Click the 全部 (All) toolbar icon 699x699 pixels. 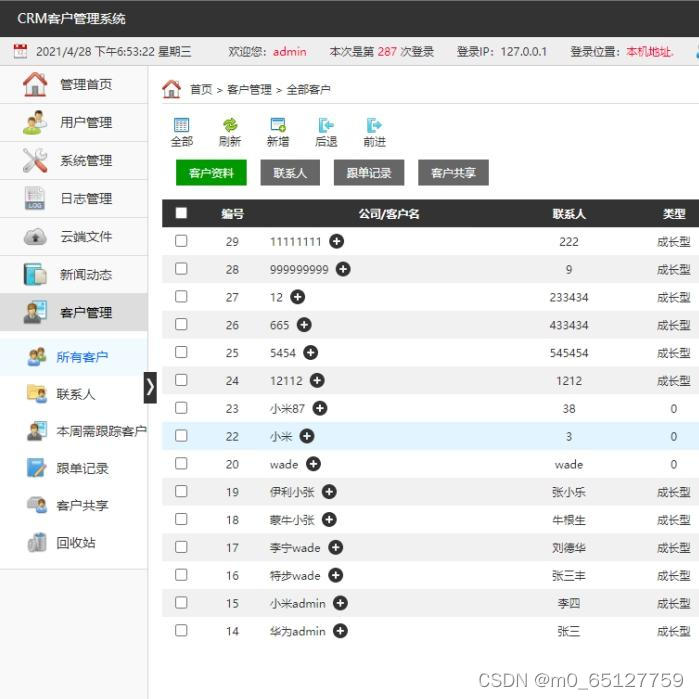[181, 125]
